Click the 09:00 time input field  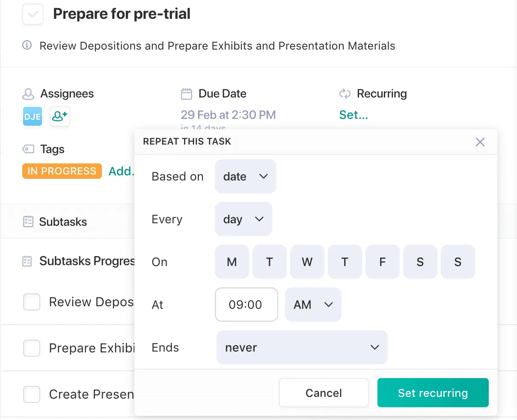coord(246,305)
